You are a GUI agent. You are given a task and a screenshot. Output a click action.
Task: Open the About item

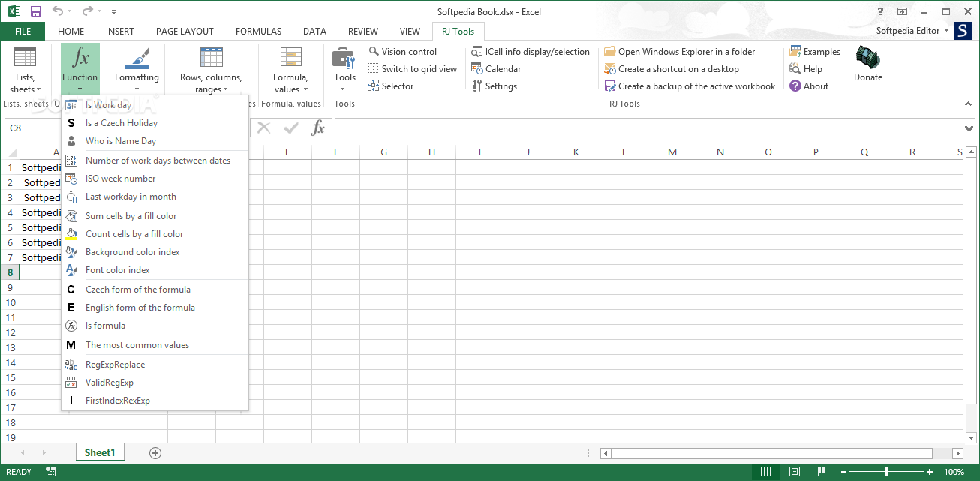pos(809,86)
